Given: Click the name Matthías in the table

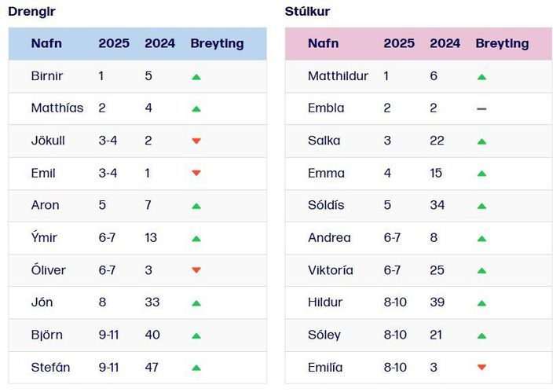Looking at the screenshot, I should [57, 108].
